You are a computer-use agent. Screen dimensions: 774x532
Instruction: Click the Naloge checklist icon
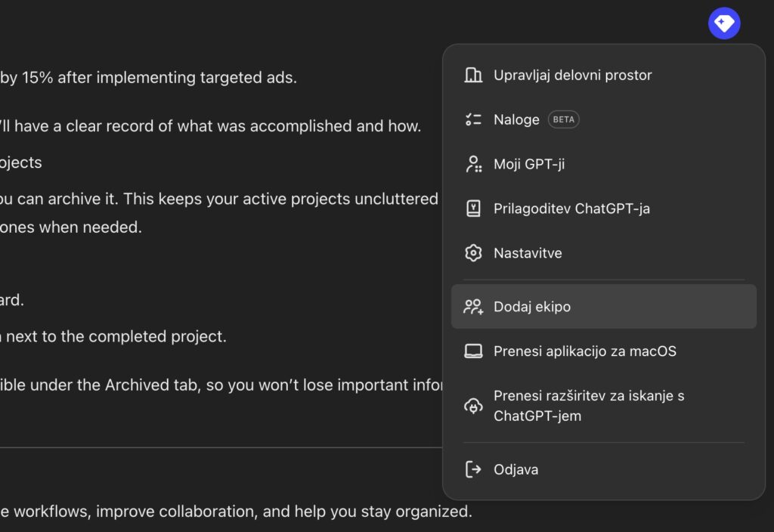473,119
